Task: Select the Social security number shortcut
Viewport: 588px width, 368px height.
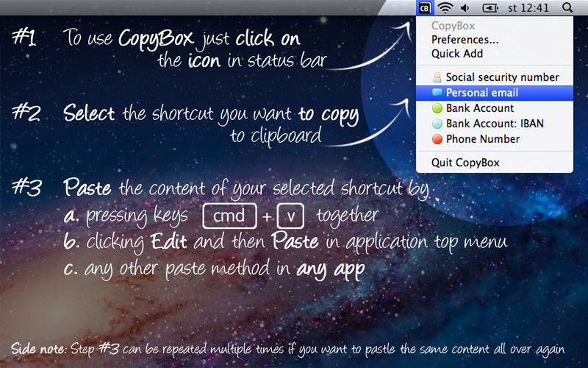Action: point(495,77)
